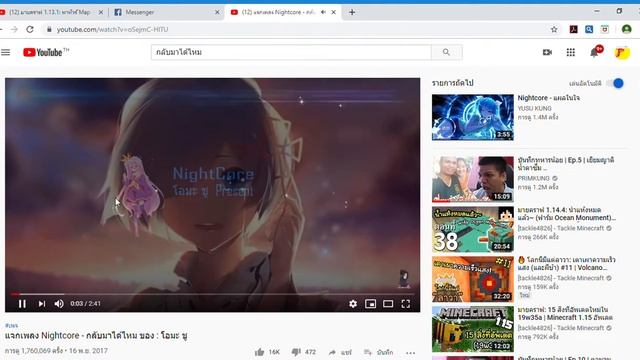
Task: Click the YouTube search input field
Action: click(x=291, y=52)
